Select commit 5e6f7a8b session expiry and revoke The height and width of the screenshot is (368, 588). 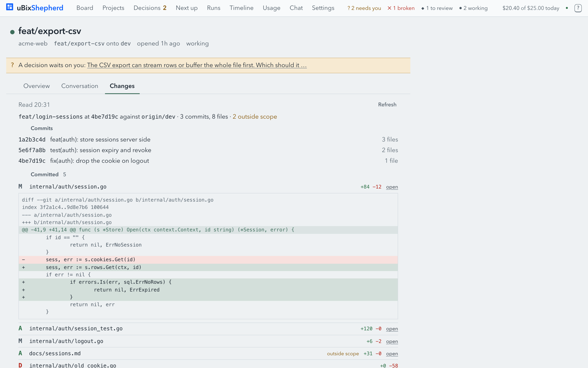pyautogui.click(x=208, y=150)
